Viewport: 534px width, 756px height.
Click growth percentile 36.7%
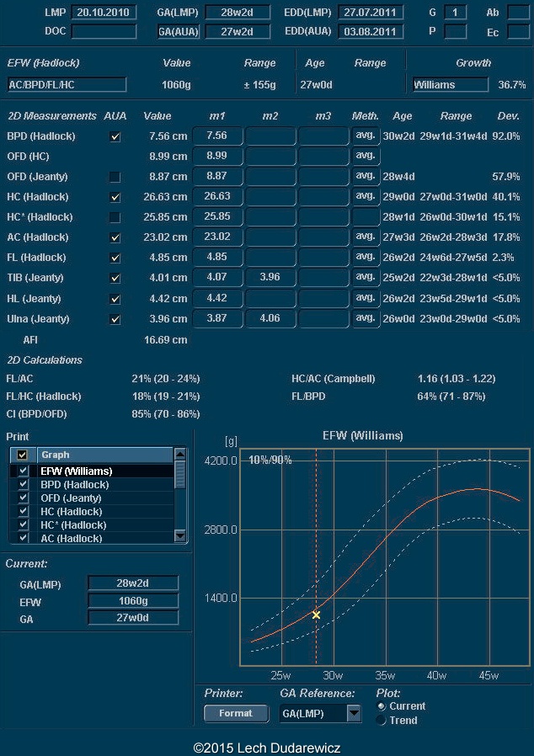pyautogui.click(x=512, y=85)
